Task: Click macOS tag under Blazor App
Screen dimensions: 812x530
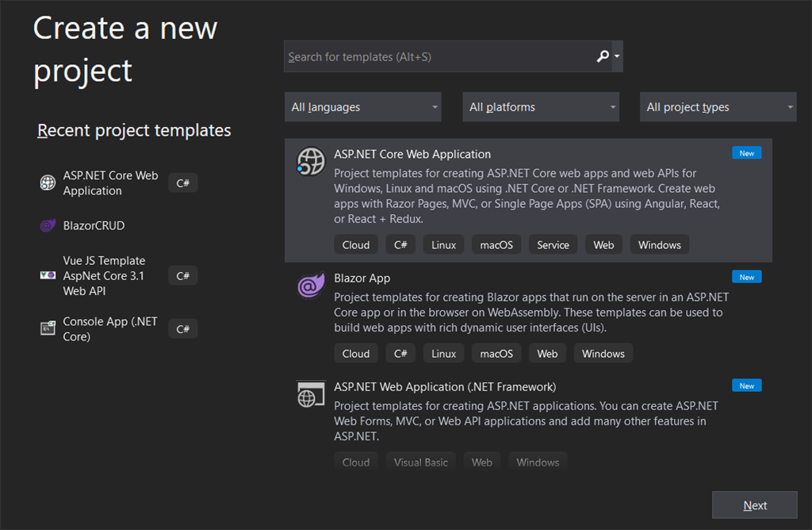Action: coord(496,354)
